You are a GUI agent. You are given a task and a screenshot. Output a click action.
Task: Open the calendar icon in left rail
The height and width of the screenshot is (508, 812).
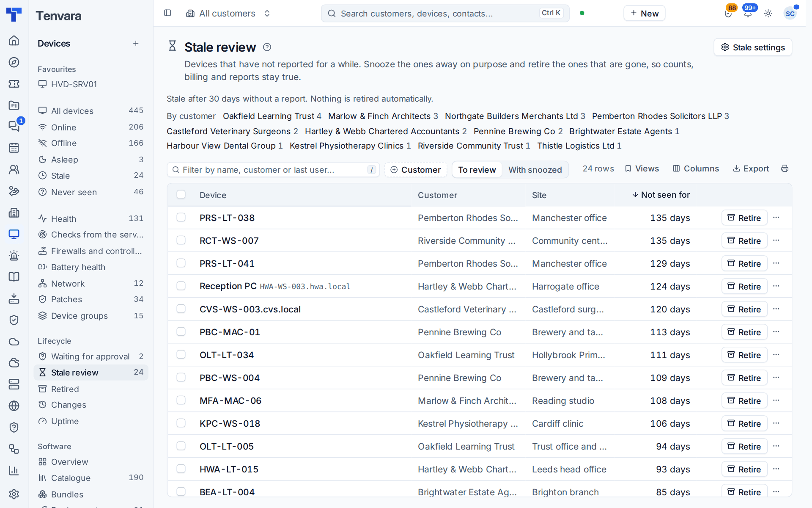point(14,148)
